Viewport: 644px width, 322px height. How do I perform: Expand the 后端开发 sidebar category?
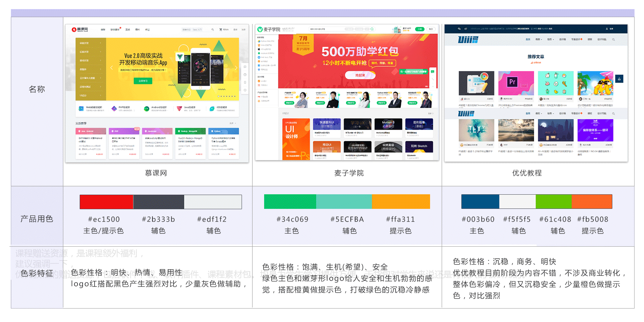pyautogui.click(x=91, y=52)
